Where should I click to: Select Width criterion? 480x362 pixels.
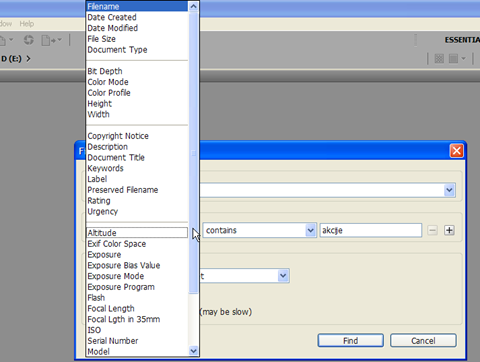click(x=137, y=114)
